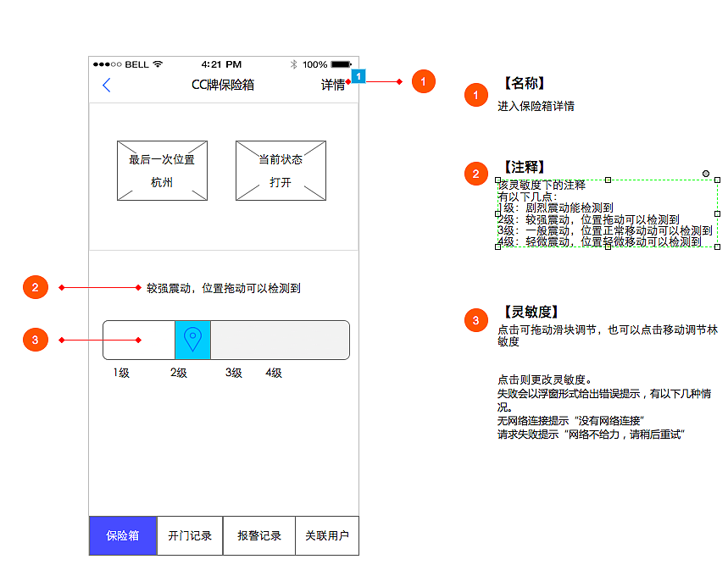The height and width of the screenshot is (587, 728).
Task: Click the back arrow in the navigation bar
Action: [105, 86]
